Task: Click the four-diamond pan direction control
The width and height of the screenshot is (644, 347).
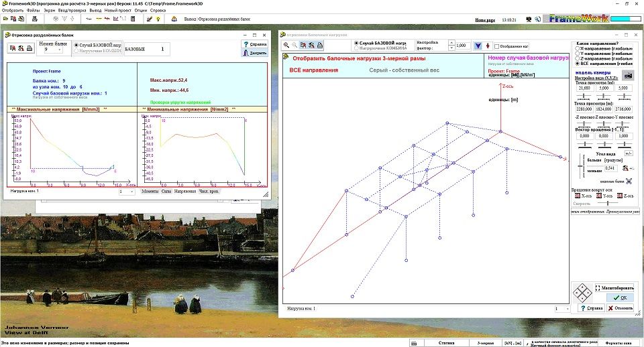Action: click(582, 293)
